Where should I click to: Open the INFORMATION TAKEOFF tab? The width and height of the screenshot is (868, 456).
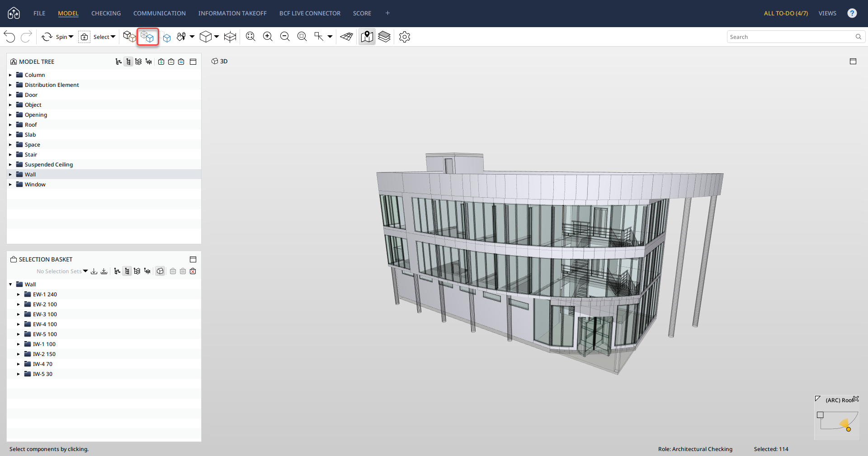coord(232,13)
